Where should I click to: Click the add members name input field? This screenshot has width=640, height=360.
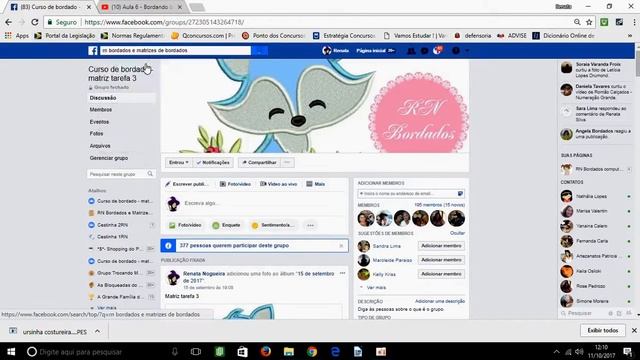[x=411, y=193]
